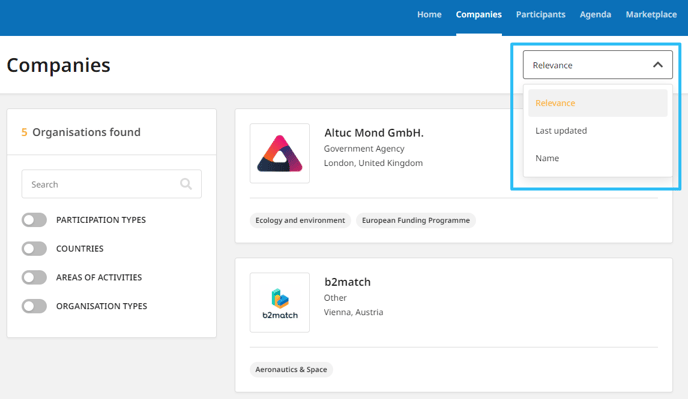Viewport: 688px width, 399px height.
Task: Open the Companies tab
Action: [479, 14]
